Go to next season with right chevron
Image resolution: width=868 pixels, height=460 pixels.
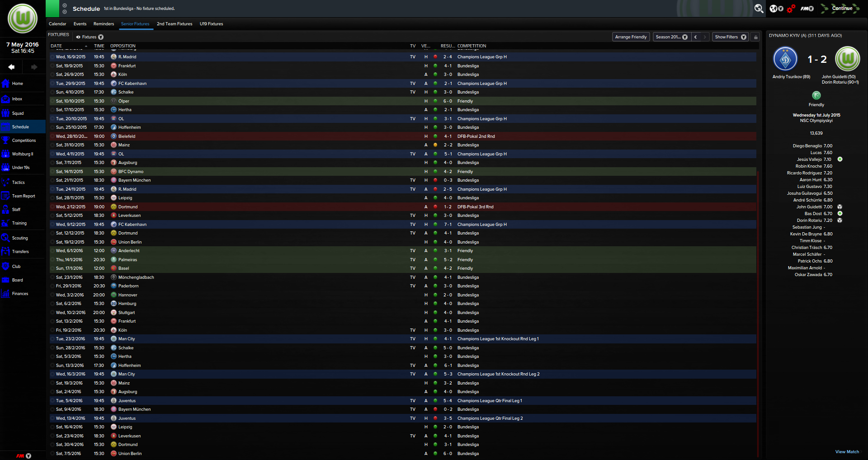(x=704, y=37)
